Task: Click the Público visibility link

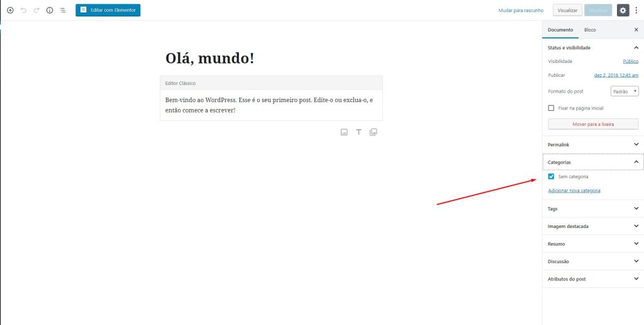Action: [630, 61]
